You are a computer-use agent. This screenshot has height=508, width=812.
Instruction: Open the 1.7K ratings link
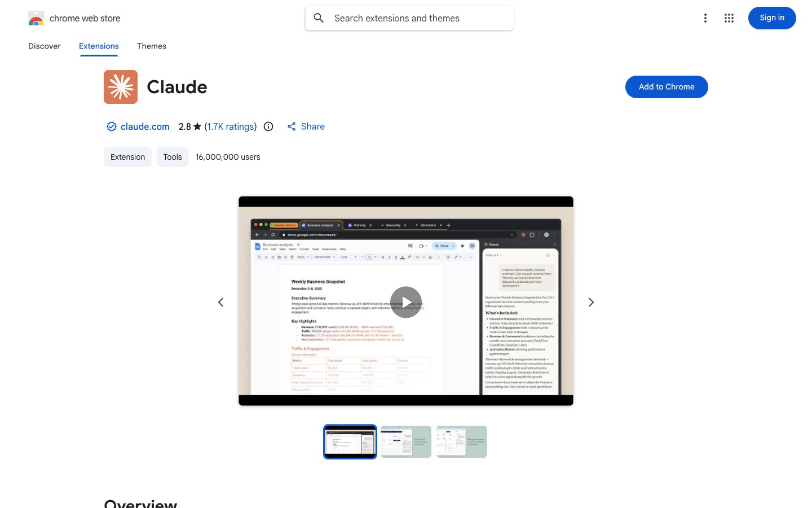231,126
